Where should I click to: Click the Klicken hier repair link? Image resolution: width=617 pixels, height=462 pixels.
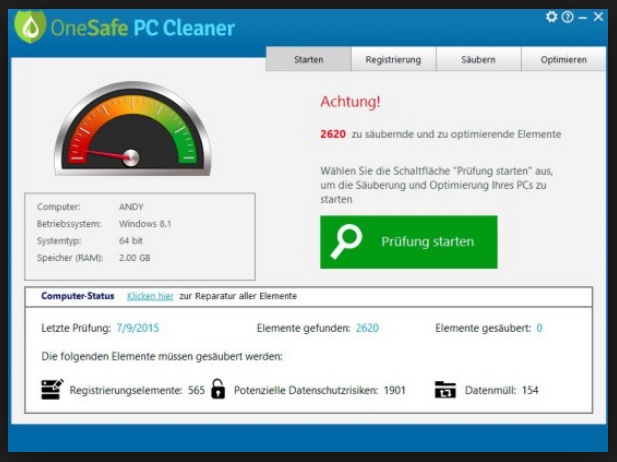click(150, 296)
